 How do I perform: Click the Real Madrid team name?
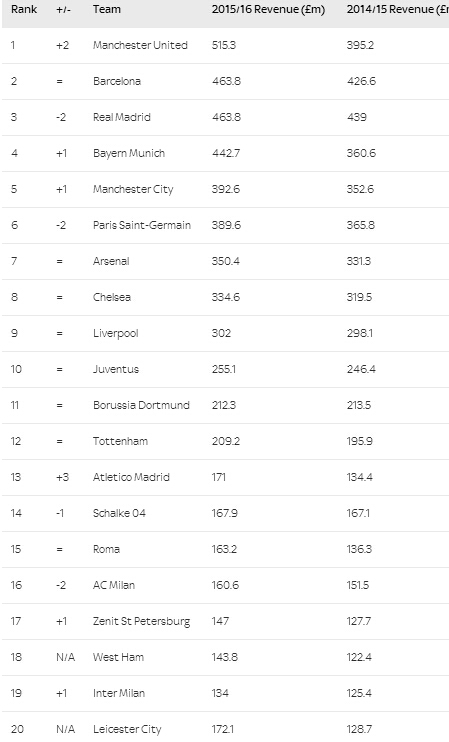point(122,117)
